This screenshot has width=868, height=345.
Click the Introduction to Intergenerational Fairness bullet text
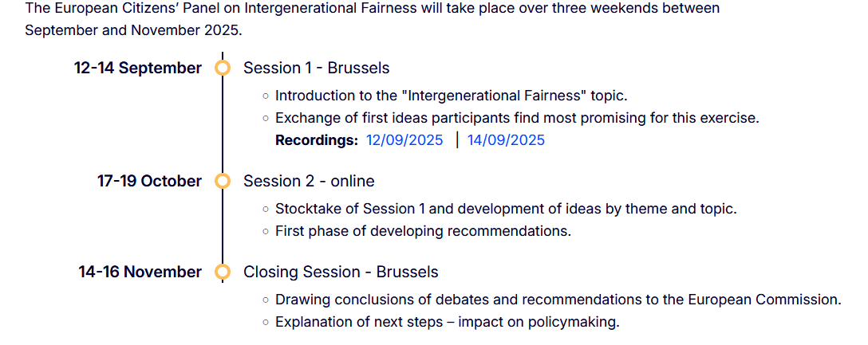click(451, 96)
